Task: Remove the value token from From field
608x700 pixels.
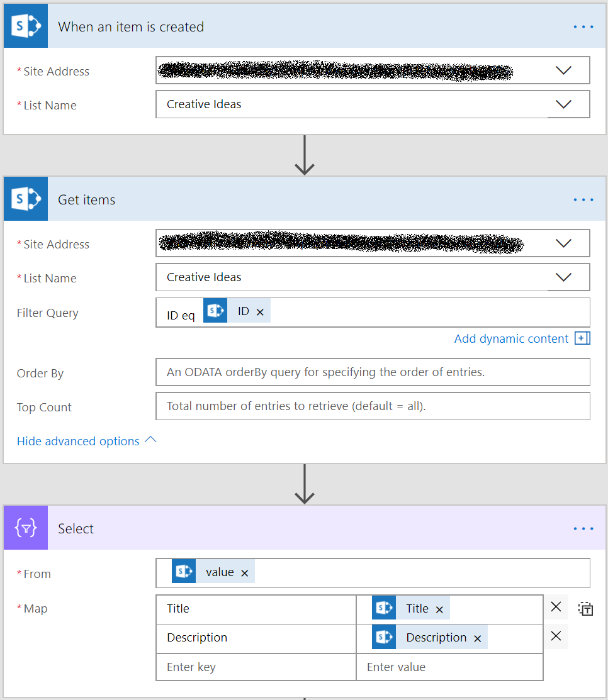Action: (x=245, y=573)
